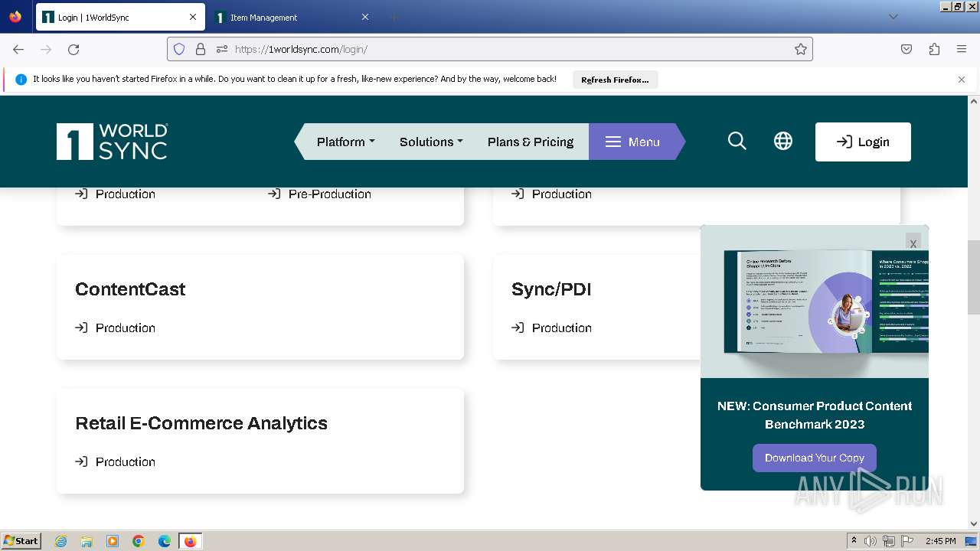Reload the current page
This screenshot has width=980, height=551.
pyautogui.click(x=73, y=49)
